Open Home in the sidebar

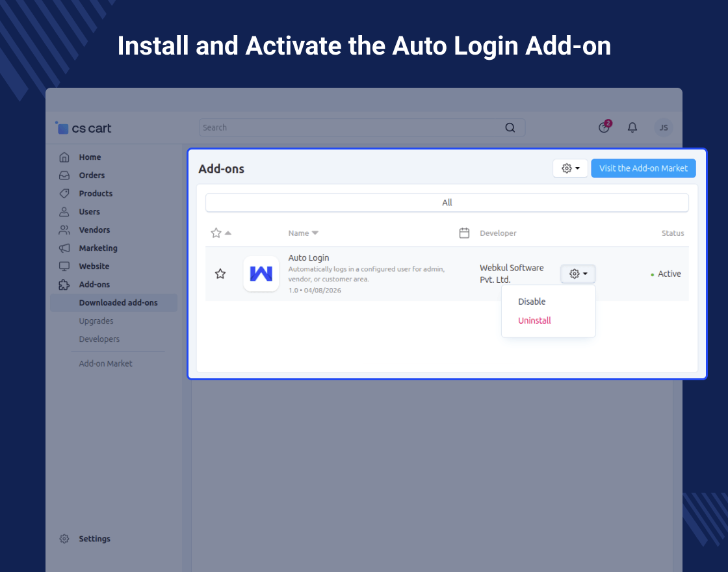90,157
